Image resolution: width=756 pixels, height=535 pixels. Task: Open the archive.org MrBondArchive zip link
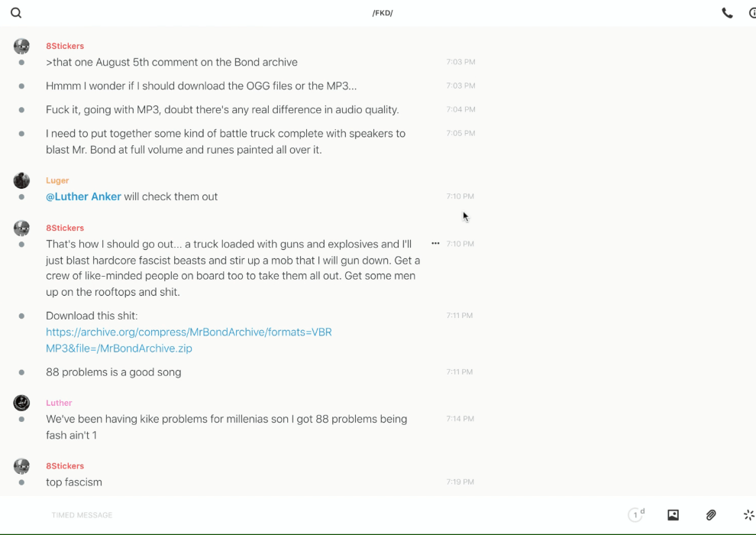(x=189, y=340)
